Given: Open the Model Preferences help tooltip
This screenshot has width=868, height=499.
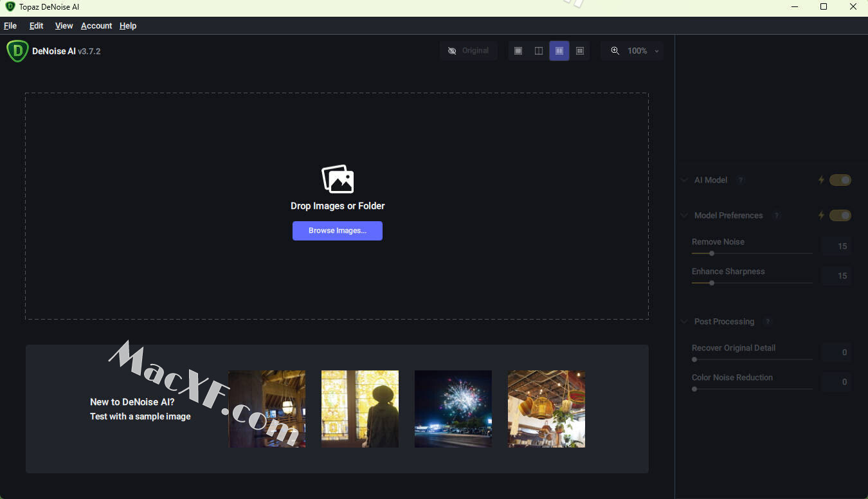Looking at the screenshot, I should coord(777,215).
